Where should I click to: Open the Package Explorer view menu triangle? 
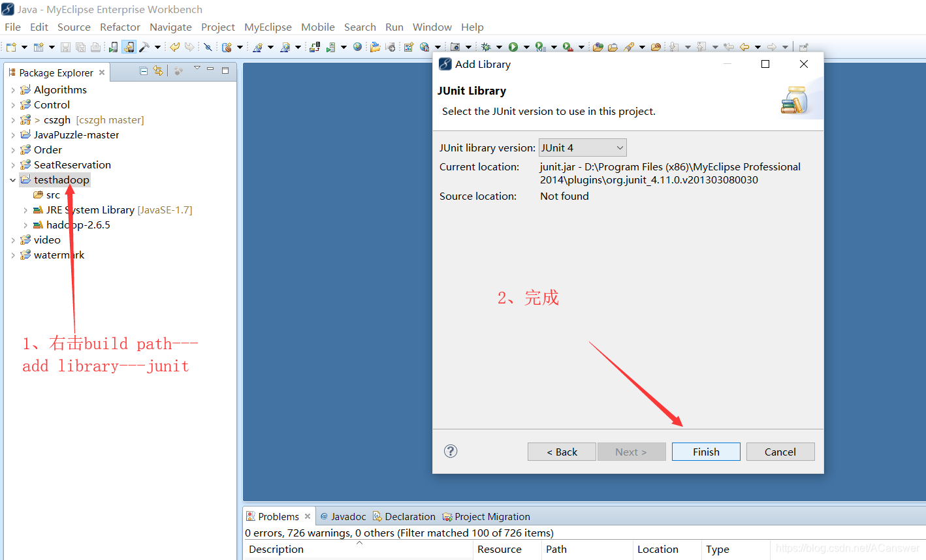click(197, 69)
